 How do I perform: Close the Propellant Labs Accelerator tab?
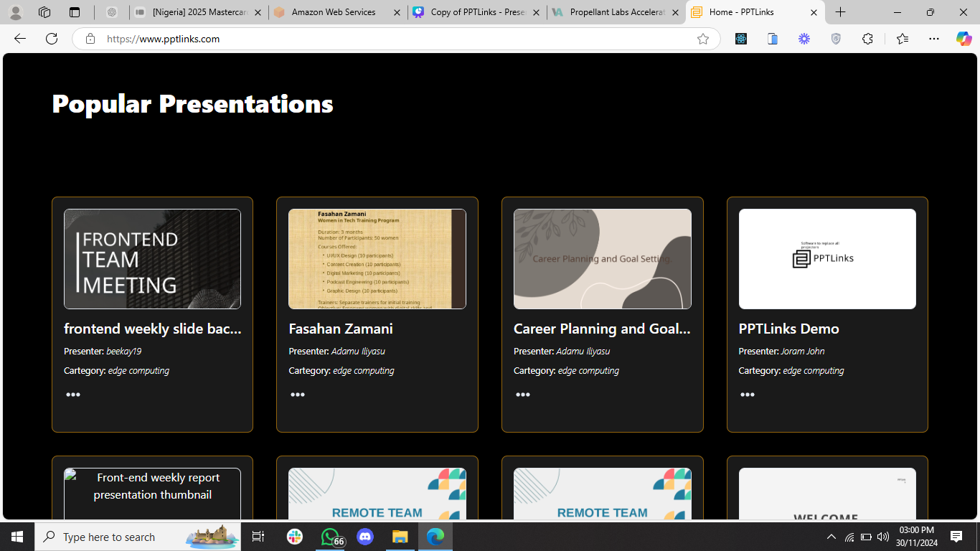click(675, 12)
